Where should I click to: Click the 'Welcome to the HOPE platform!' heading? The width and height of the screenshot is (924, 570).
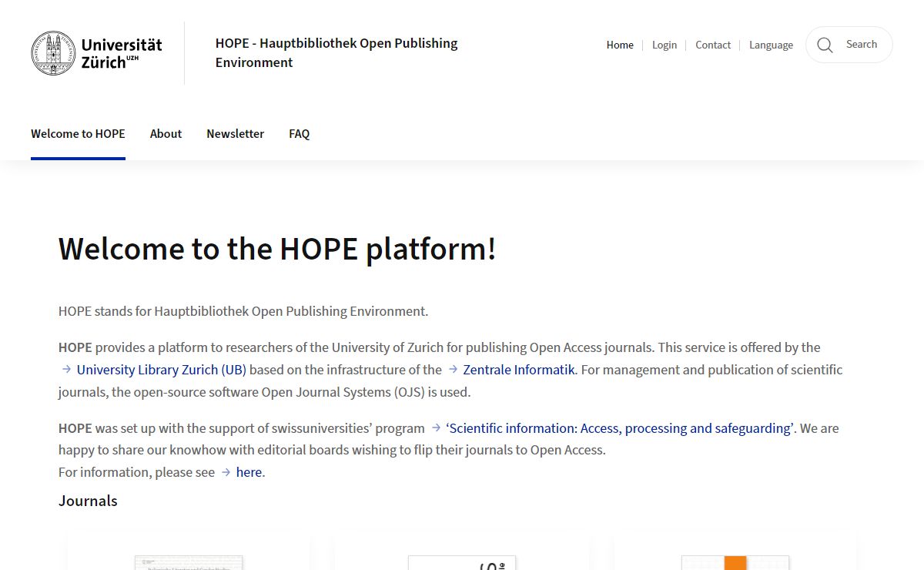pyautogui.click(x=277, y=249)
